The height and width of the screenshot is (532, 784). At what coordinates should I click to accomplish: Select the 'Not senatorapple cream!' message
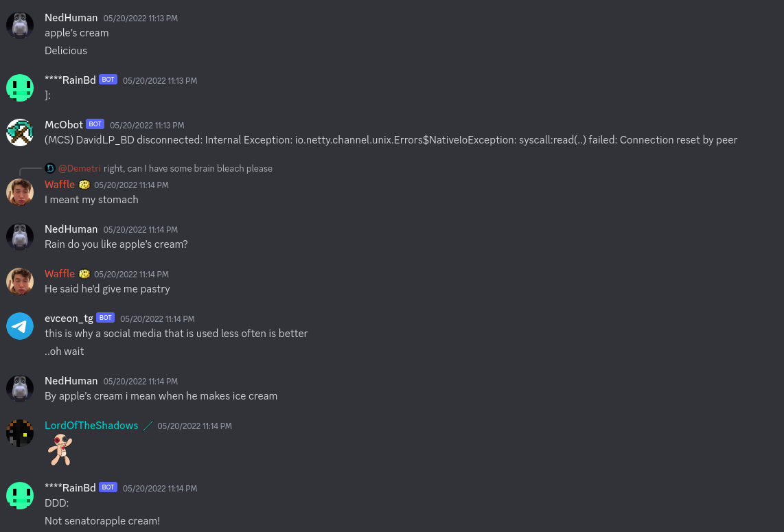click(102, 520)
